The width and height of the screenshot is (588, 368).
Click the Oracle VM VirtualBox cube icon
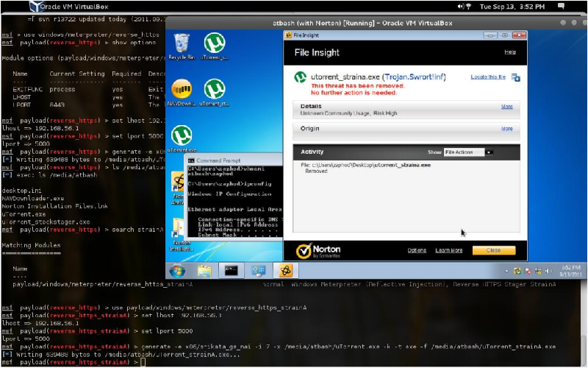(x=35, y=7)
